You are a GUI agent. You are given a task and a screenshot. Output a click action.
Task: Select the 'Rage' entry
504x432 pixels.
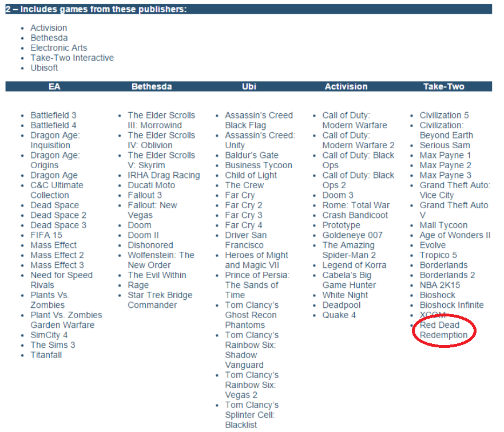pos(138,285)
